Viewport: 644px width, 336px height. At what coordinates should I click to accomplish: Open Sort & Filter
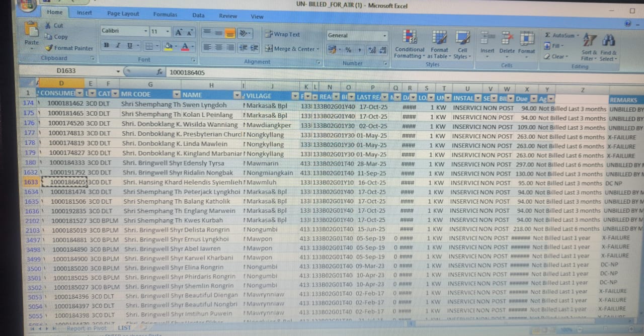pyautogui.click(x=589, y=46)
